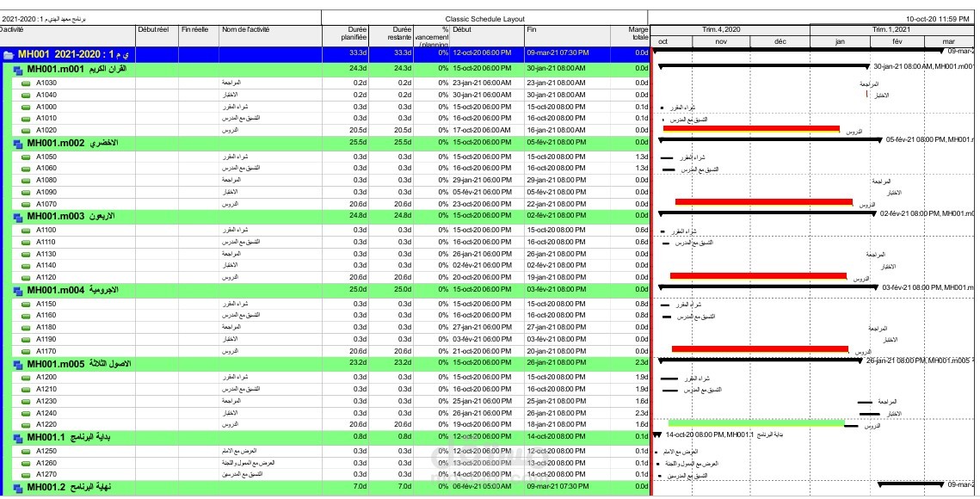Select the MH001.m001 WBS band
Image resolution: width=980 pixels, height=499 pixels.
coord(327,69)
